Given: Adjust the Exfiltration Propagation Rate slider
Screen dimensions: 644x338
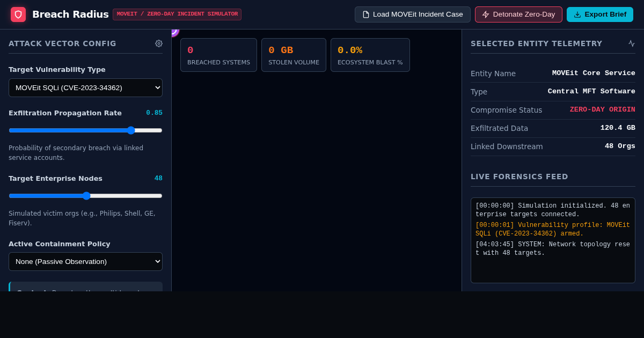Looking at the screenshot, I should pos(85,130).
